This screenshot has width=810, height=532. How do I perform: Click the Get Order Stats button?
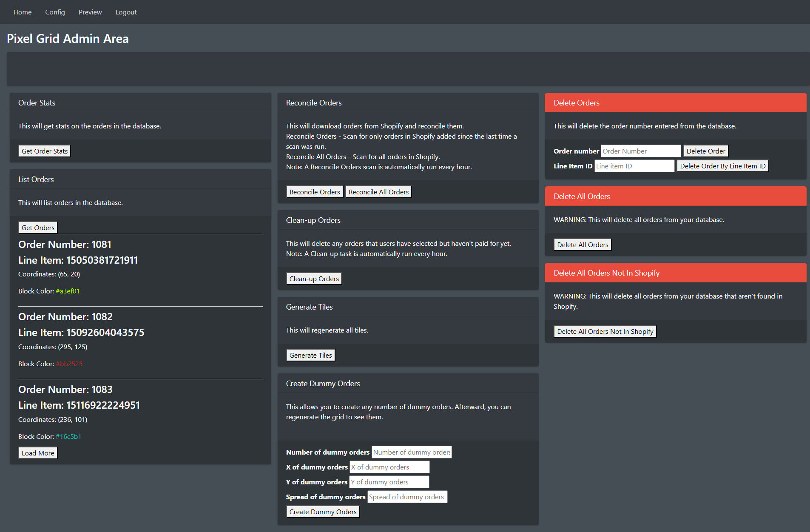click(45, 151)
